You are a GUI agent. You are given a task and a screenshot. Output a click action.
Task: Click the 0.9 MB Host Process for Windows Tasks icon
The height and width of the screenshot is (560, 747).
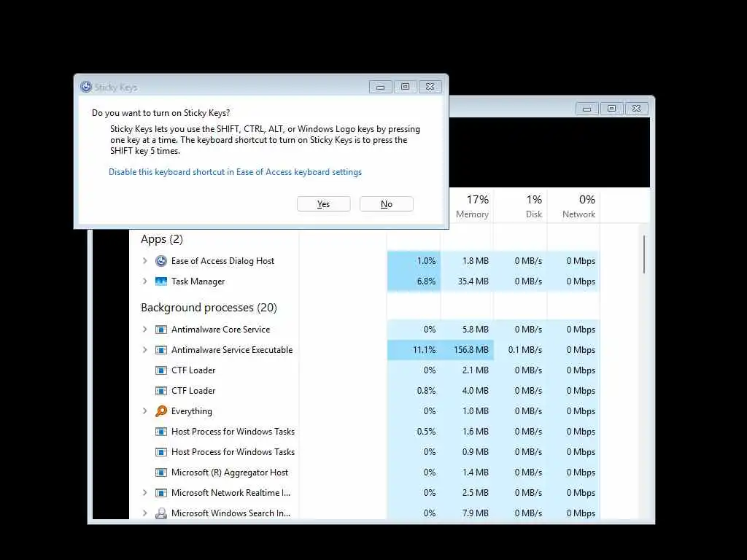[x=161, y=452]
